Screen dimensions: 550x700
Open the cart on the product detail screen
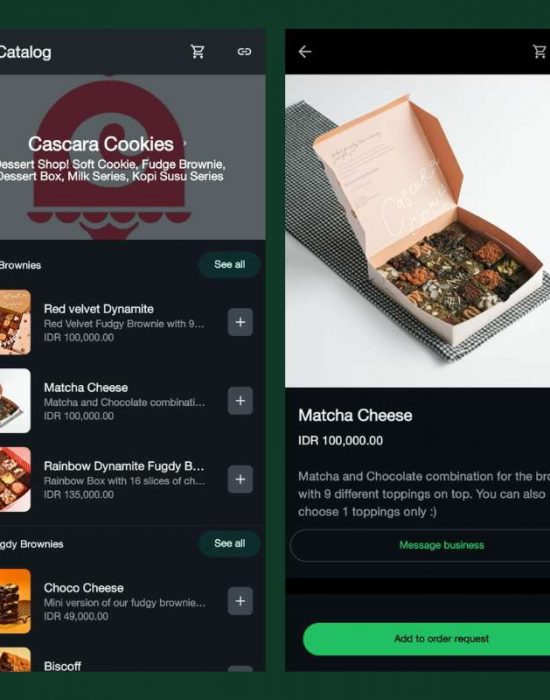pos(541,52)
